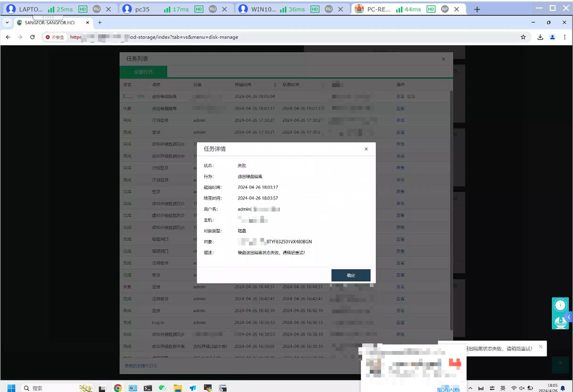Open the tray volume icon
This screenshot has height=392, width=573.
click(522, 388)
